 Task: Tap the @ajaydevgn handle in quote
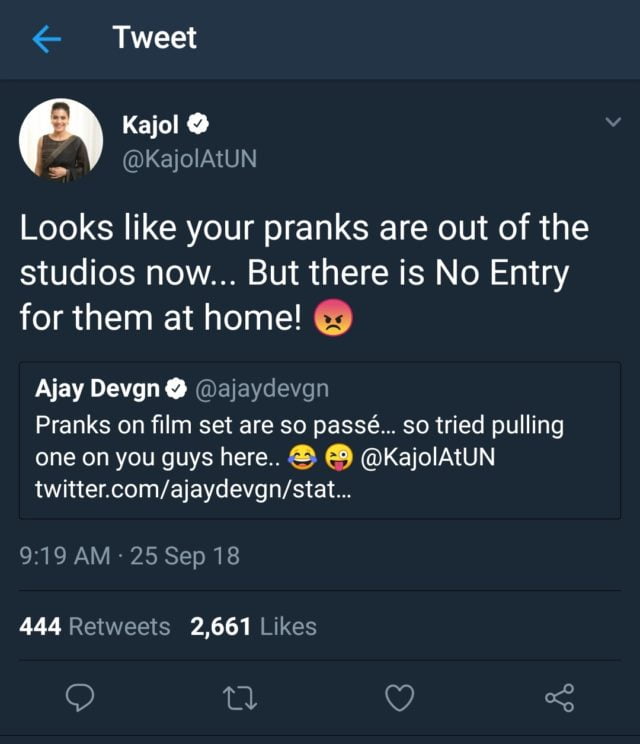tap(261, 389)
